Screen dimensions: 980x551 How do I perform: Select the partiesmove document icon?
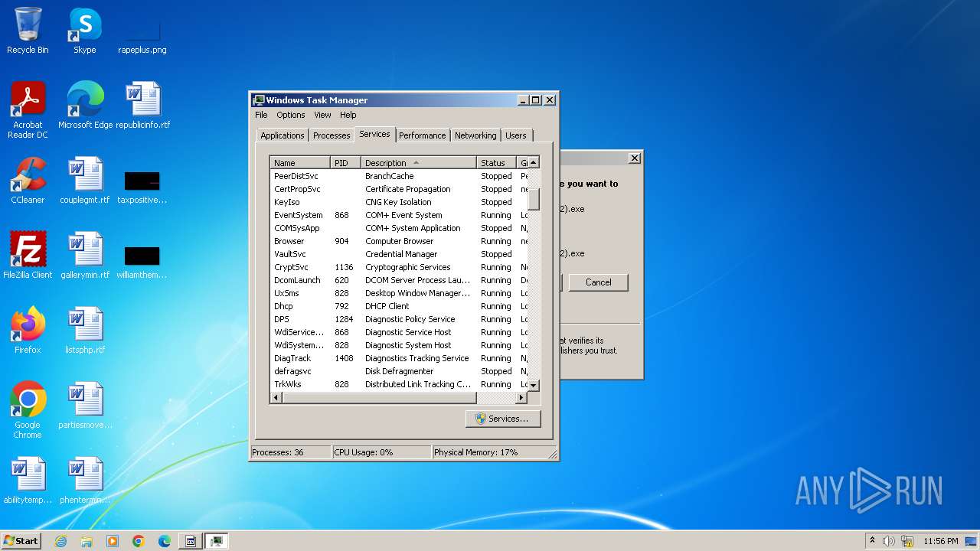coord(85,406)
